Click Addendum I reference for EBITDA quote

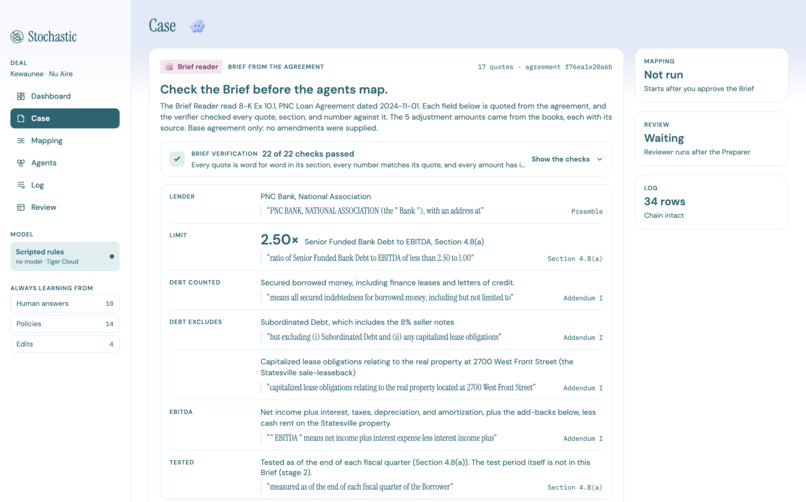coord(583,438)
